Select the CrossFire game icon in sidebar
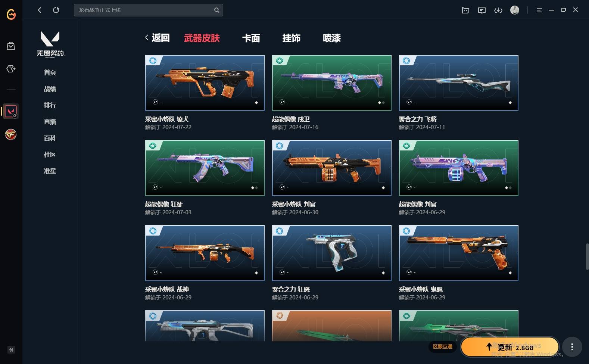The height and width of the screenshot is (364, 589). pos(11,134)
